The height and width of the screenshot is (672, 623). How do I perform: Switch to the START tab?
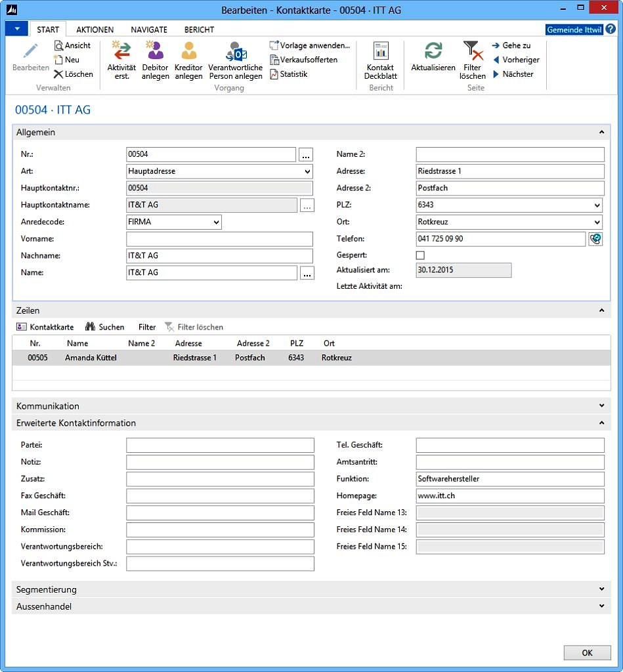(48, 30)
